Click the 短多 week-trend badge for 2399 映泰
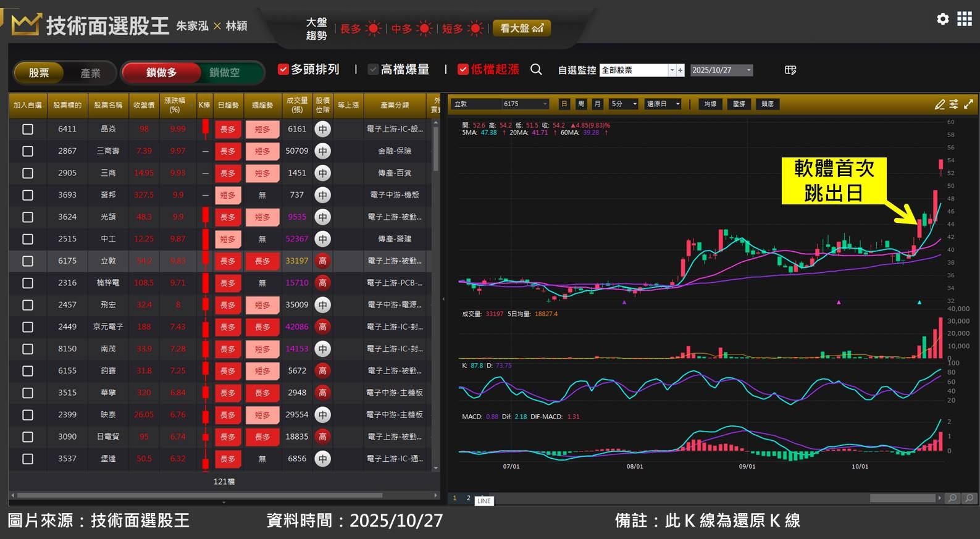This screenshot has width=980, height=539. 262,415
